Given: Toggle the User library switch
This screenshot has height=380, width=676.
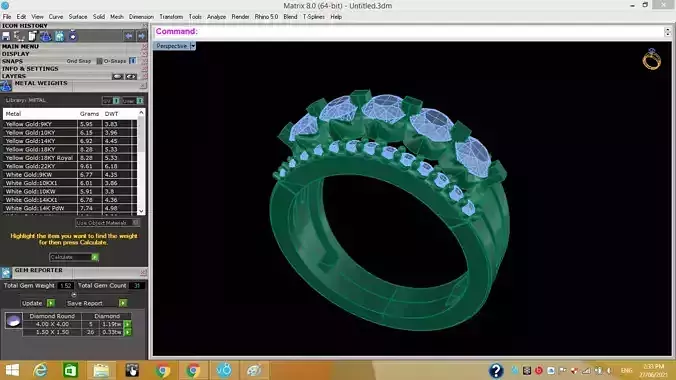Looking at the screenshot, I should coord(140,100).
